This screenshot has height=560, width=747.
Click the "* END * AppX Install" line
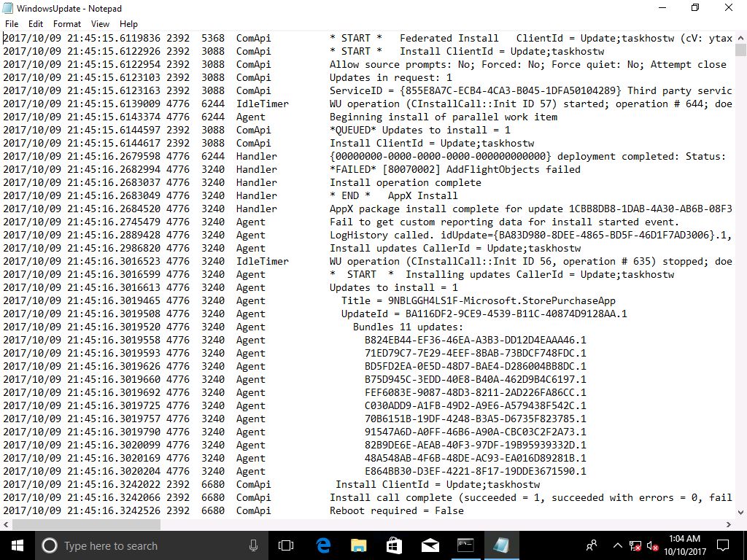click(393, 195)
